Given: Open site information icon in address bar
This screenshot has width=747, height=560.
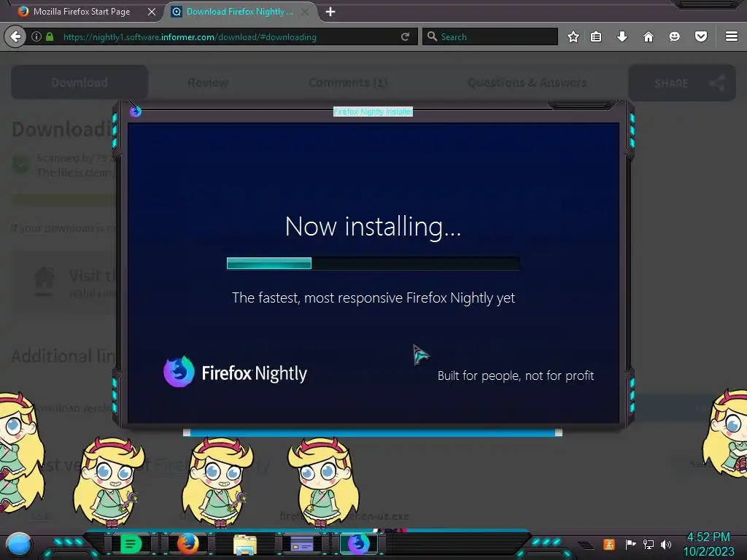Looking at the screenshot, I should pyautogui.click(x=36, y=36).
